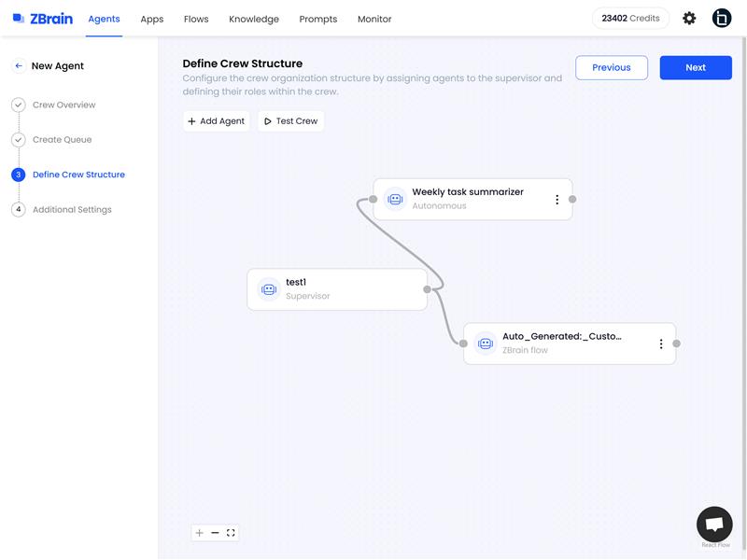Click the React Flow attribution link
Screen dimensions: 747x560
point(715,545)
